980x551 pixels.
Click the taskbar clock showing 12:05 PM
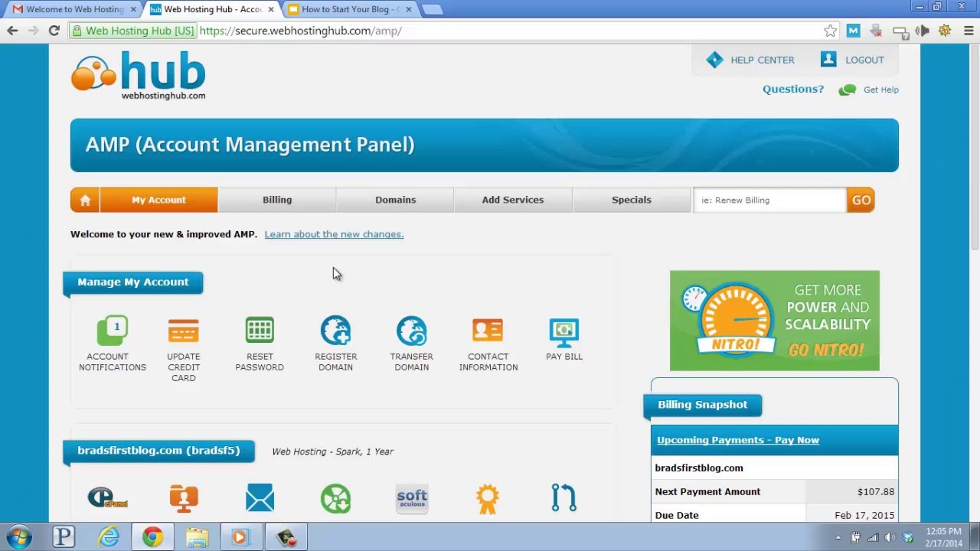tap(943, 537)
